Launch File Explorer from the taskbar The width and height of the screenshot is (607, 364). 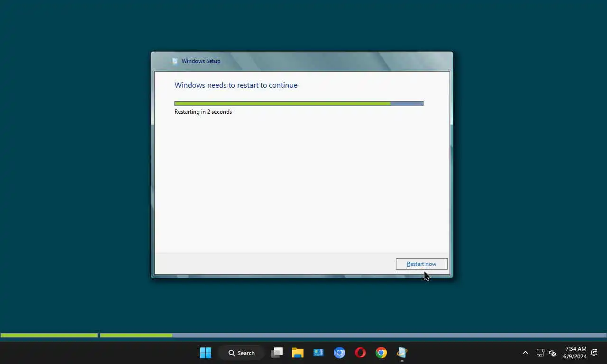pyautogui.click(x=298, y=353)
